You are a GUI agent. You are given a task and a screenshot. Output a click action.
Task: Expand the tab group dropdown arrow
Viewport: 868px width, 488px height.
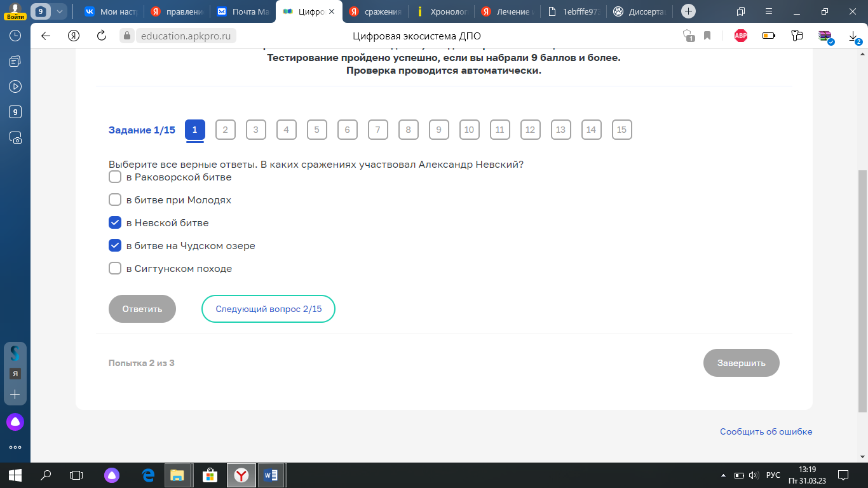point(59,11)
